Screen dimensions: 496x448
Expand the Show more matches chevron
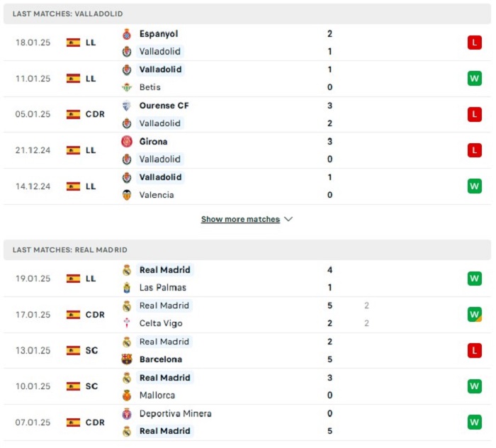coord(288,219)
